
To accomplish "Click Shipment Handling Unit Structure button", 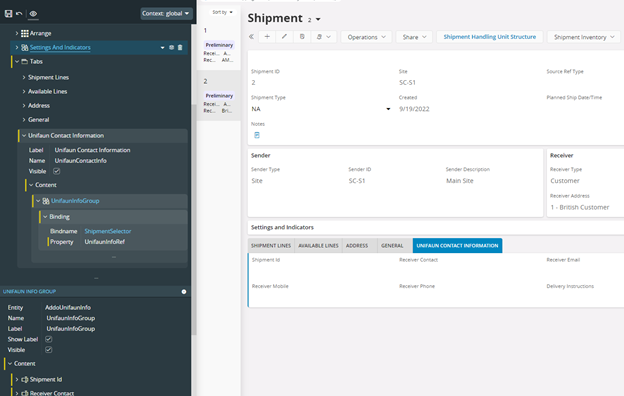I will coord(489,37).
